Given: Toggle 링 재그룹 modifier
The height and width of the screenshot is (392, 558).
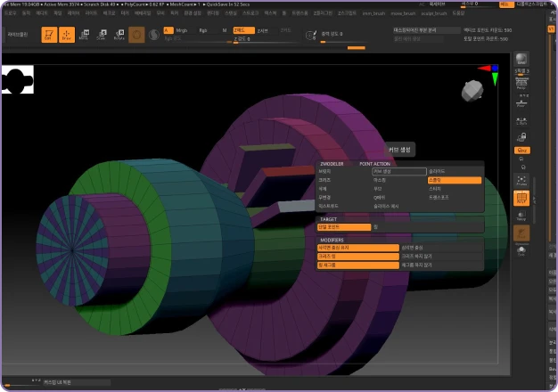Looking at the screenshot, I should point(358,265).
